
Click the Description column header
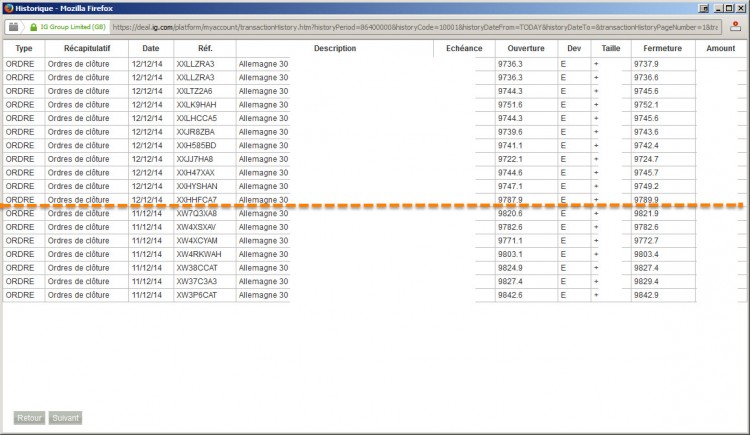click(x=335, y=48)
